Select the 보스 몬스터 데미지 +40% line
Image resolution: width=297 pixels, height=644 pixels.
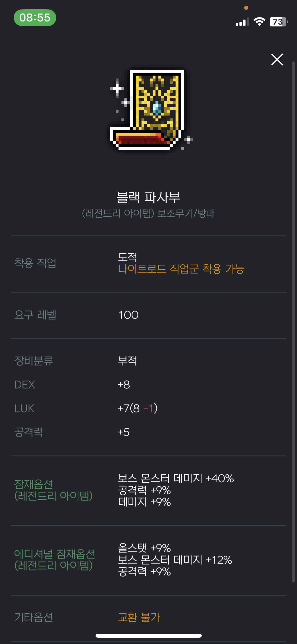(x=176, y=478)
